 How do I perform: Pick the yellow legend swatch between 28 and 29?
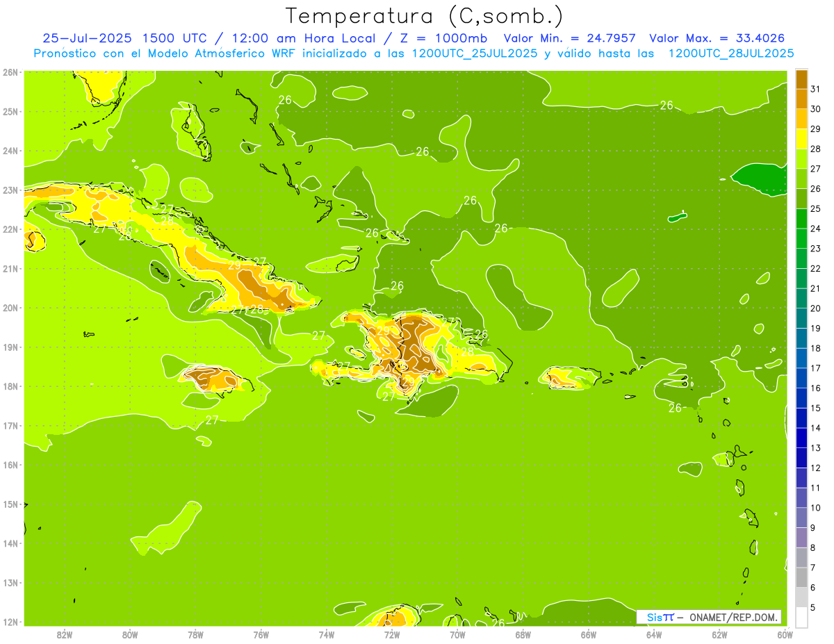click(x=801, y=139)
